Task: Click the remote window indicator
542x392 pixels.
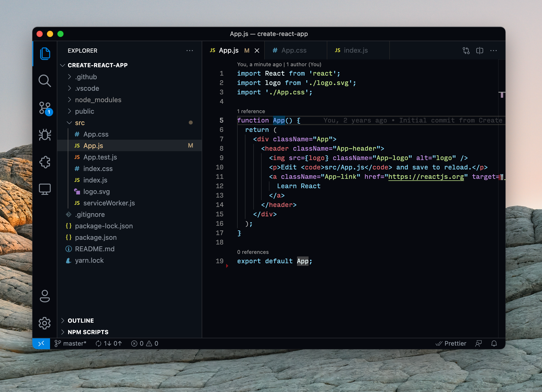Action: pyautogui.click(x=41, y=344)
